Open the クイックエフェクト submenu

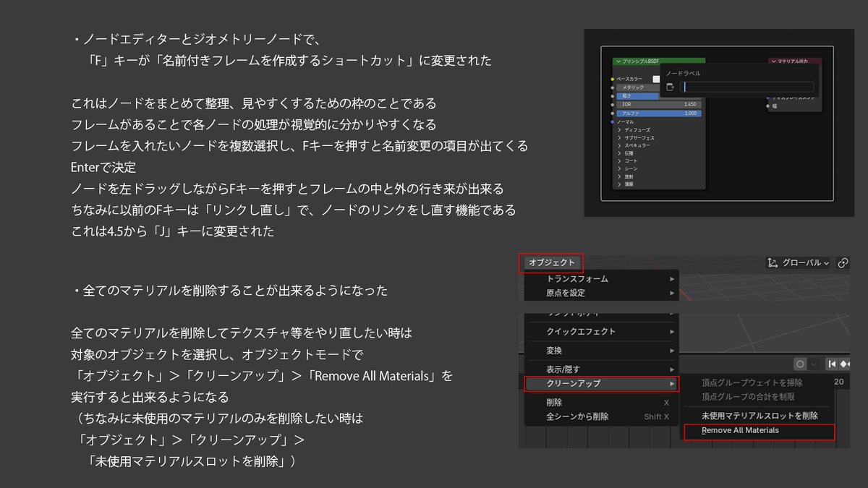click(602, 331)
